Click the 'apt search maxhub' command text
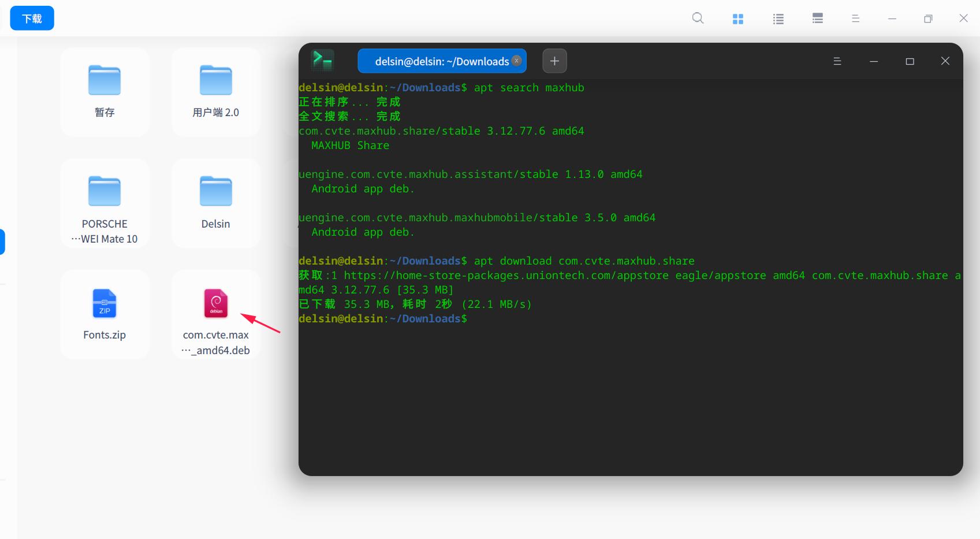The width and height of the screenshot is (980, 539). tap(529, 88)
